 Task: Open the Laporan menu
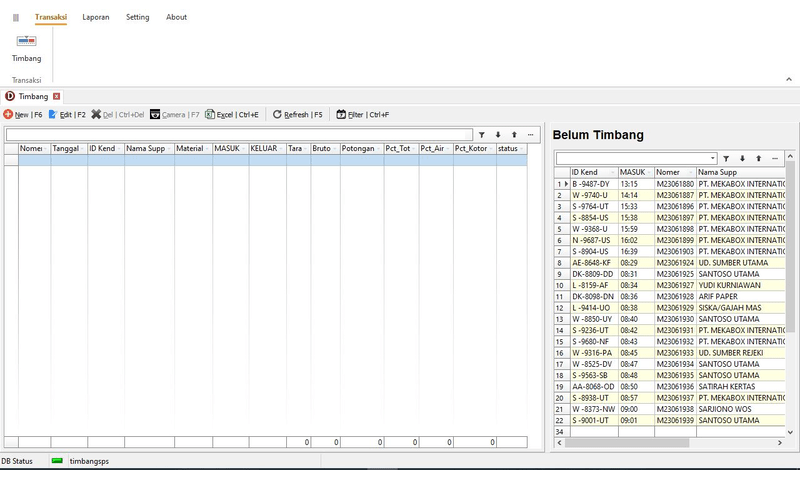[x=96, y=17]
